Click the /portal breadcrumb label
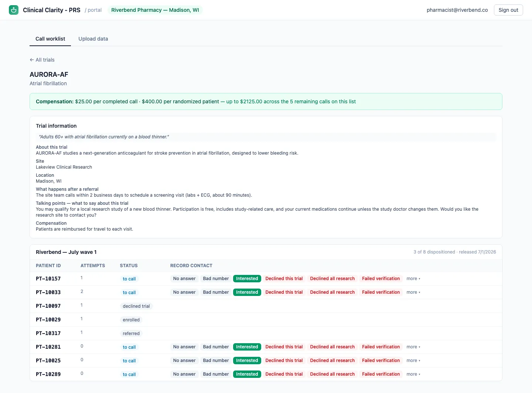The height and width of the screenshot is (393, 532). click(x=93, y=10)
